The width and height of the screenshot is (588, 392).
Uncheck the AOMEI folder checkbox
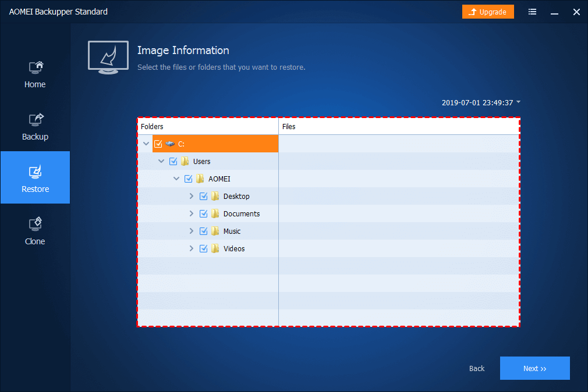click(x=188, y=179)
